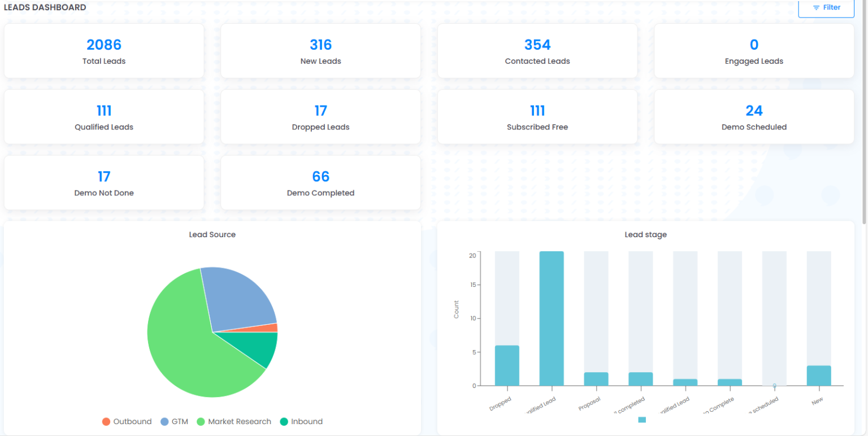Toggle the Inbound legend entry
The height and width of the screenshot is (436, 868).
click(300, 421)
